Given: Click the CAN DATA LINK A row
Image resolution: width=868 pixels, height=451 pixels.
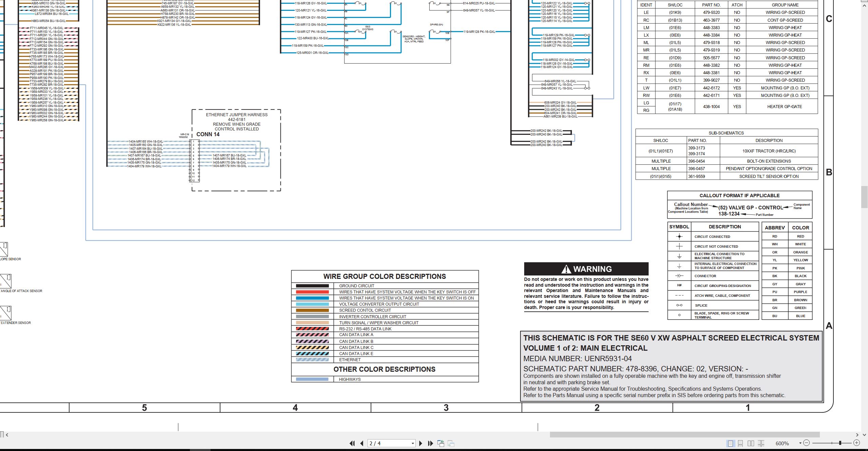Looking at the screenshot, I should pos(385,335).
